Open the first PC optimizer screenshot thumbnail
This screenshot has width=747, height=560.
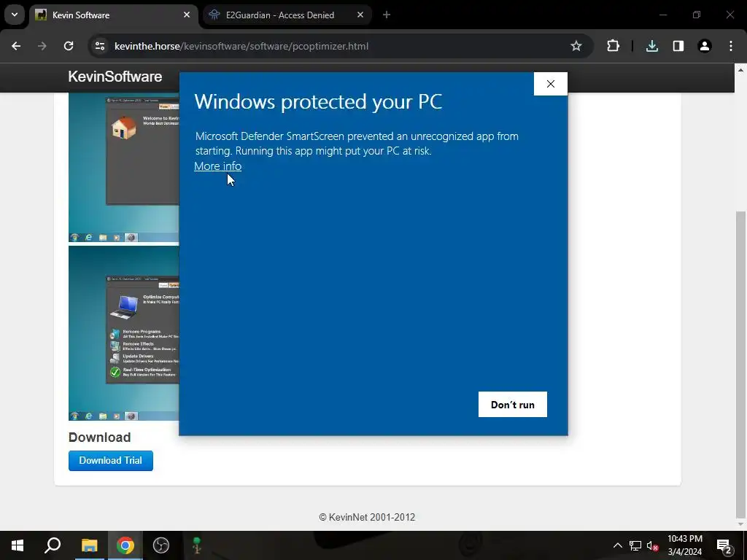point(124,168)
